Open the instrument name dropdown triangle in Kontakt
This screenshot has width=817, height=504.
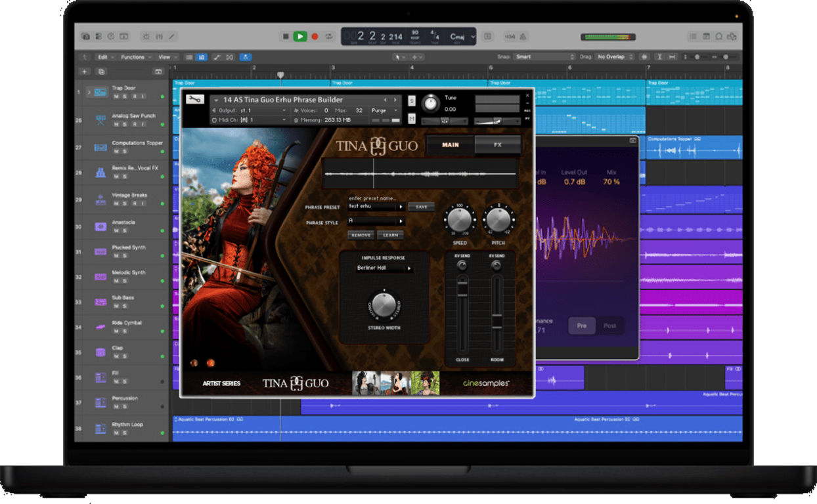coord(215,100)
